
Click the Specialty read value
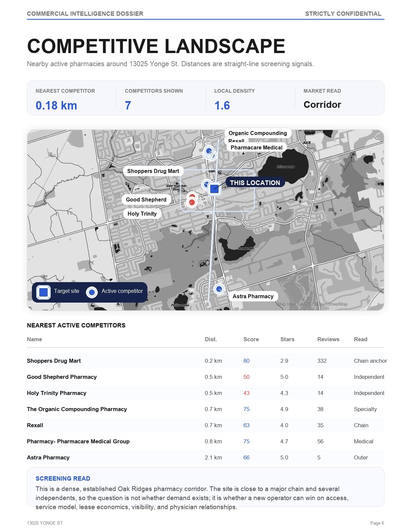click(365, 409)
